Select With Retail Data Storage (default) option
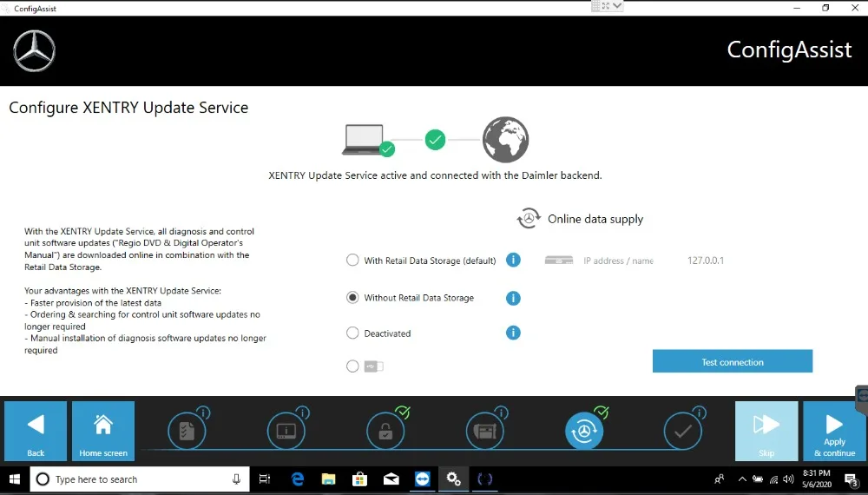This screenshot has height=495, width=868. point(352,261)
